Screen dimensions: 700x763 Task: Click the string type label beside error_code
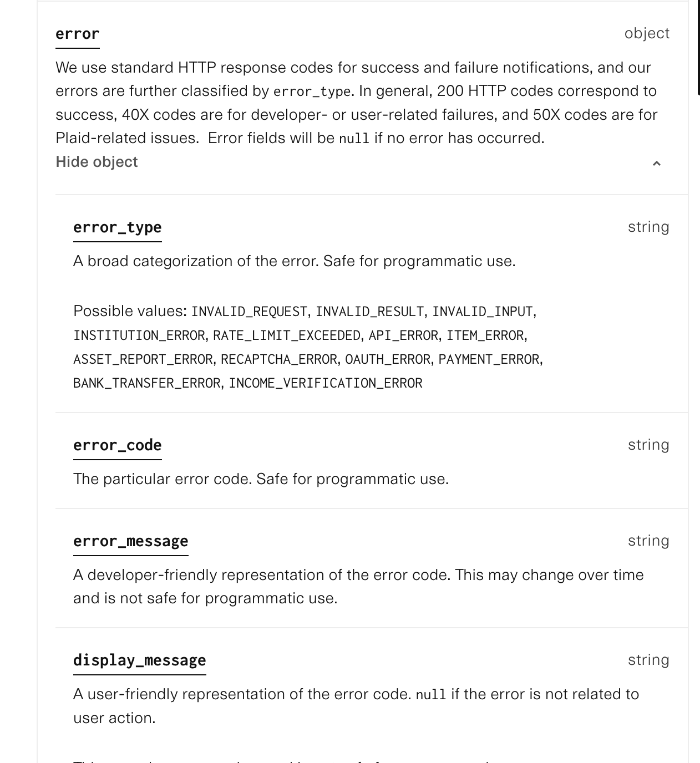648,444
